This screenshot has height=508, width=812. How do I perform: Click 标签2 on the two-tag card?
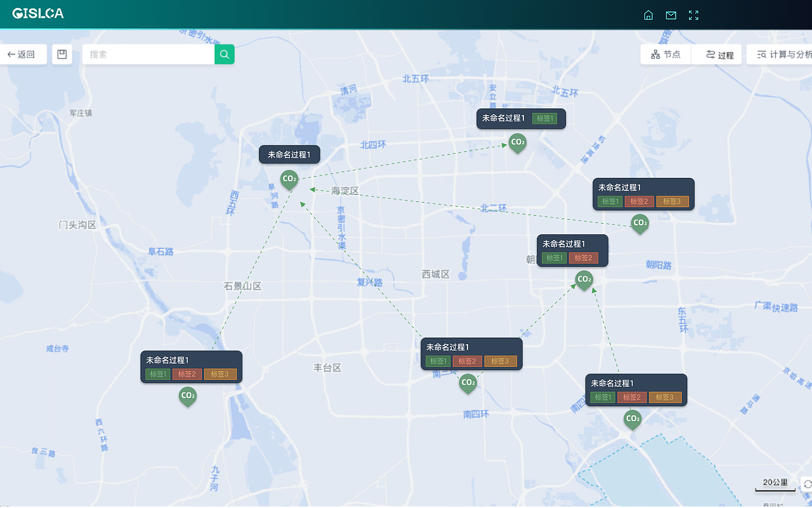pyautogui.click(x=584, y=258)
